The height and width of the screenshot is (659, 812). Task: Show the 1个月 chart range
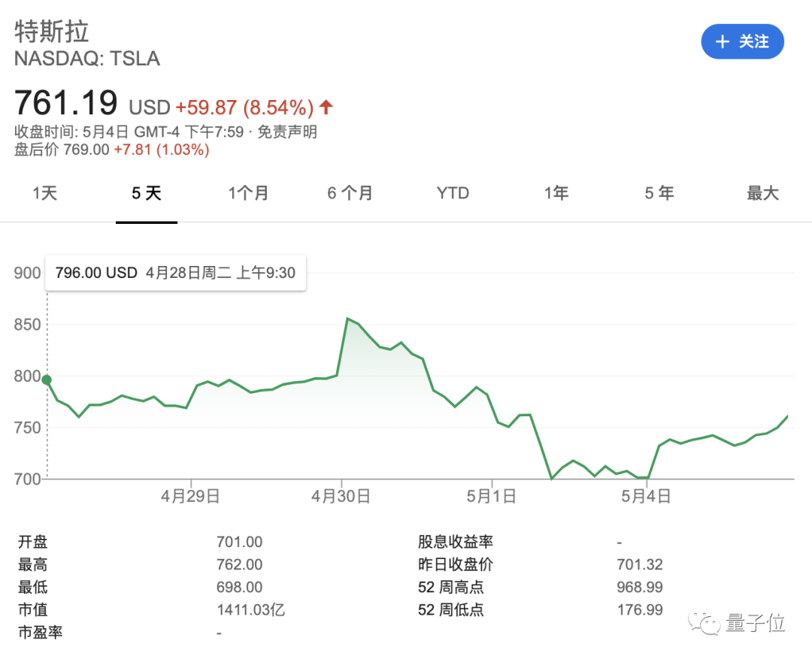(248, 194)
